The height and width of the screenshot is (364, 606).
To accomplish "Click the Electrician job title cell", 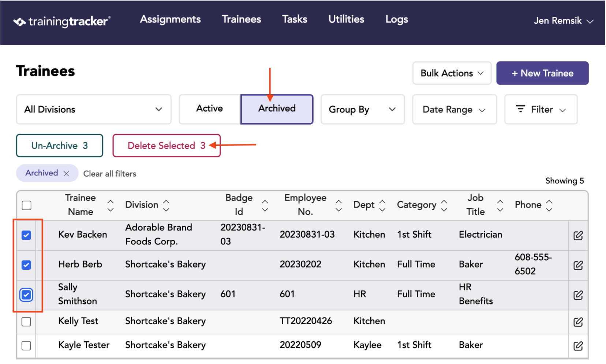I will (480, 235).
